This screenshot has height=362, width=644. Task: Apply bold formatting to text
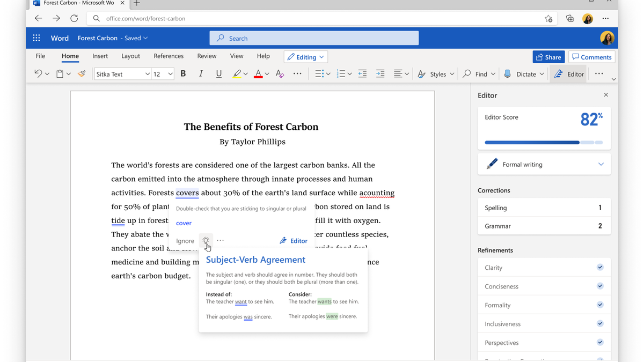[183, 73]
